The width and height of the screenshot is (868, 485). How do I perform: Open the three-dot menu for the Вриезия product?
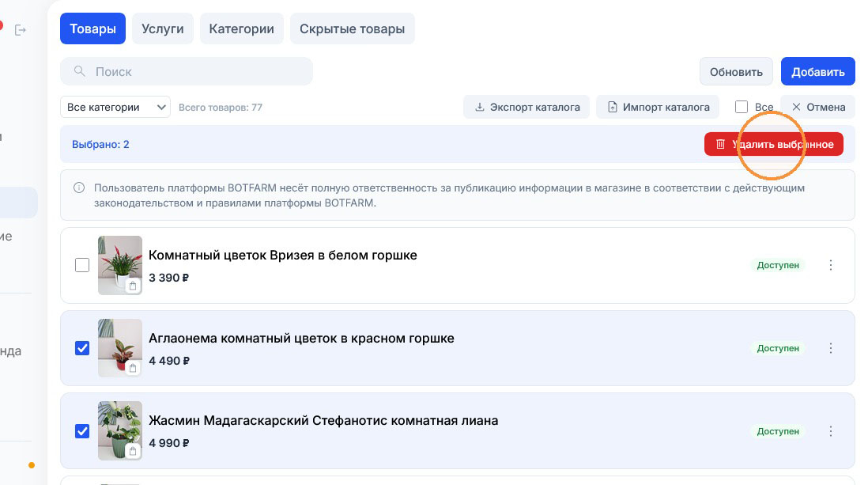(830, 265)
